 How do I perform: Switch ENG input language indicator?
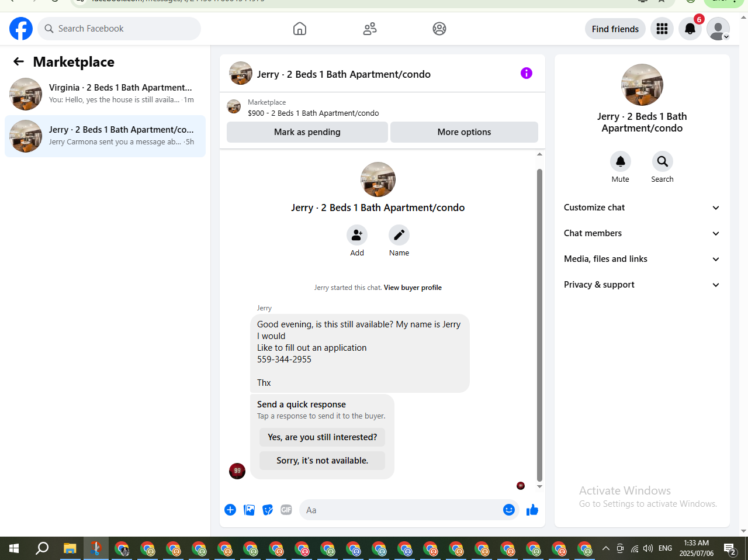click(x=666, y=548)
